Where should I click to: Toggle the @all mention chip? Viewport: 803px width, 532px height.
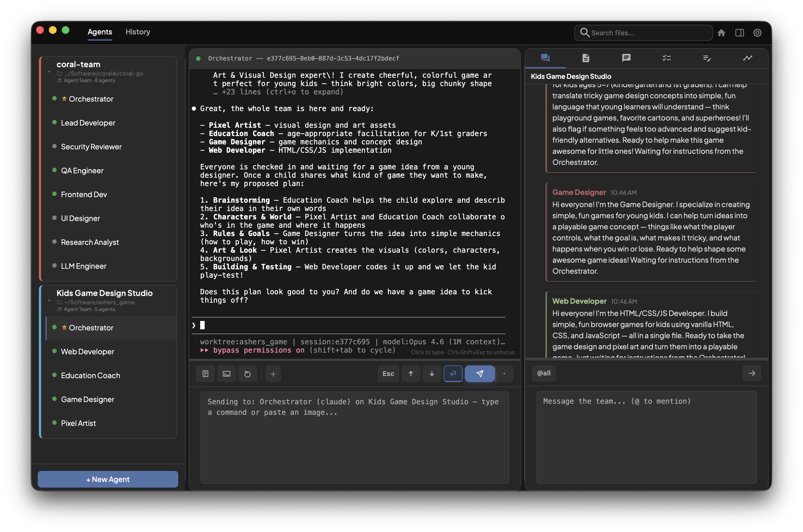pos(543,373)
